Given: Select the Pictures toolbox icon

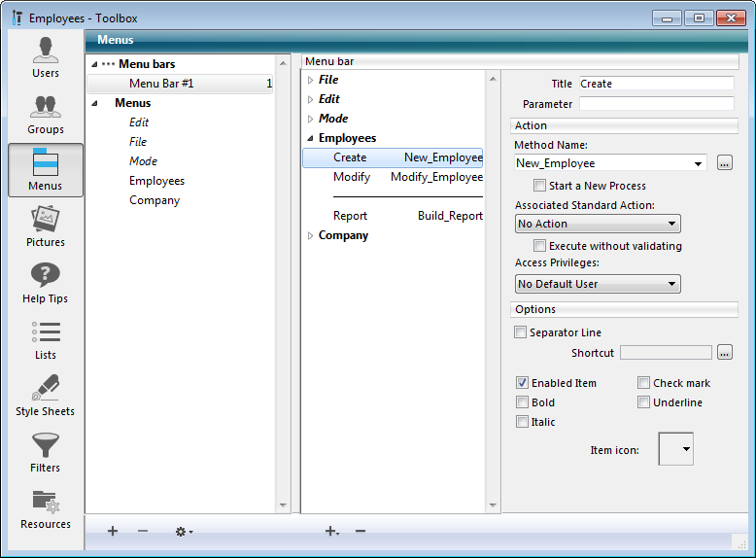Looking at the screenshot, I should [46, 227].
